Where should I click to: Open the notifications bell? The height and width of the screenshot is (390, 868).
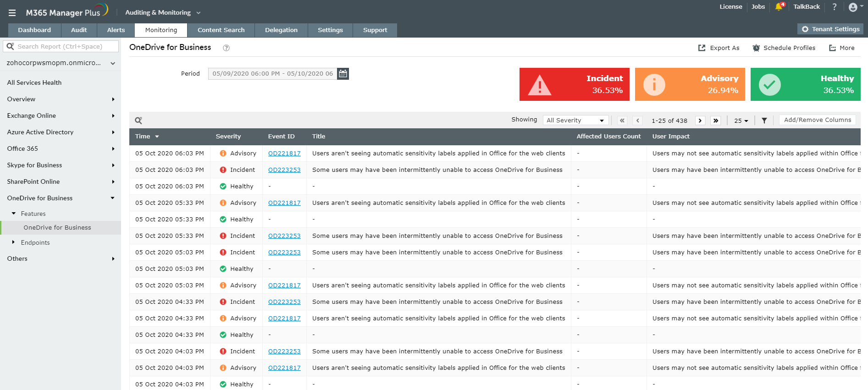click(779, 6)
